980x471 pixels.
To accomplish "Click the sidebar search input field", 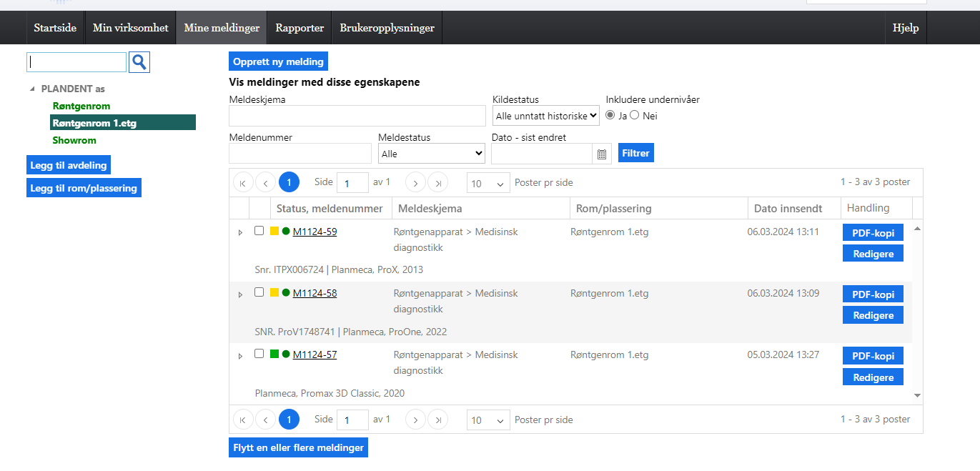I will [x=76, y=62].
